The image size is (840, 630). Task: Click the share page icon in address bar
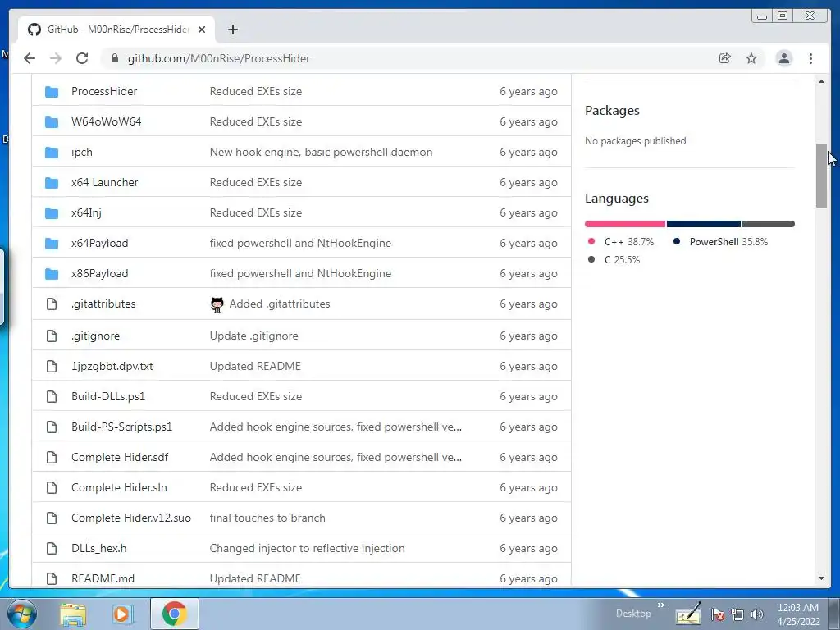tap(725, 58)
